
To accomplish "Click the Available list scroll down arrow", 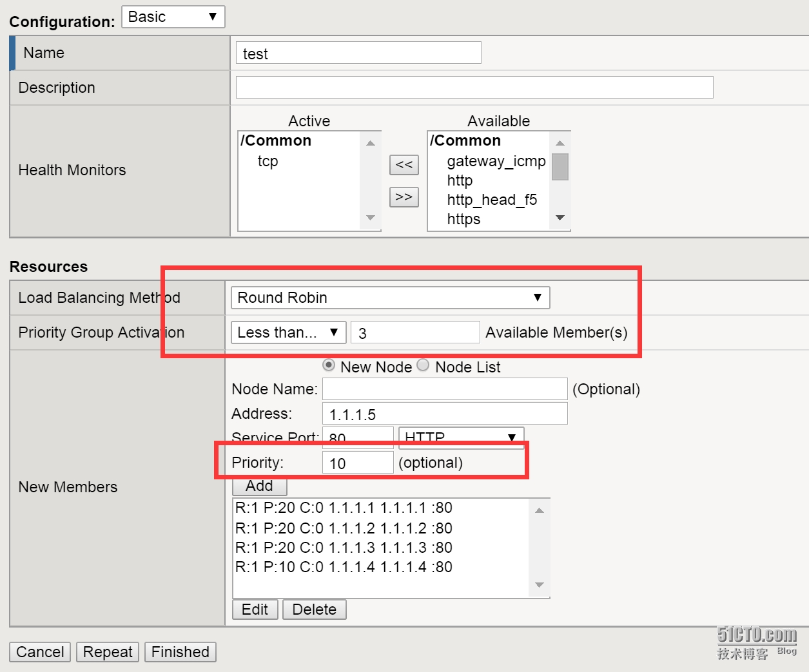I will coord(560,218).
